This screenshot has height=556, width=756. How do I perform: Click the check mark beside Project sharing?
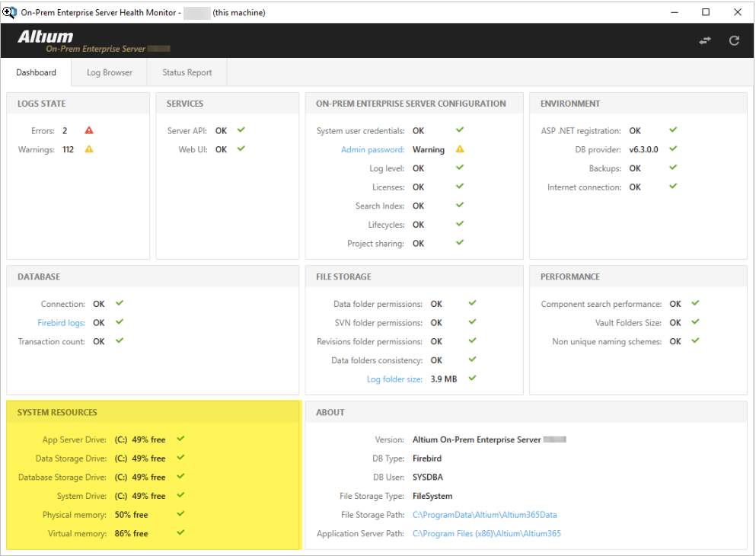pyautogui.click(x=460, y=242)
